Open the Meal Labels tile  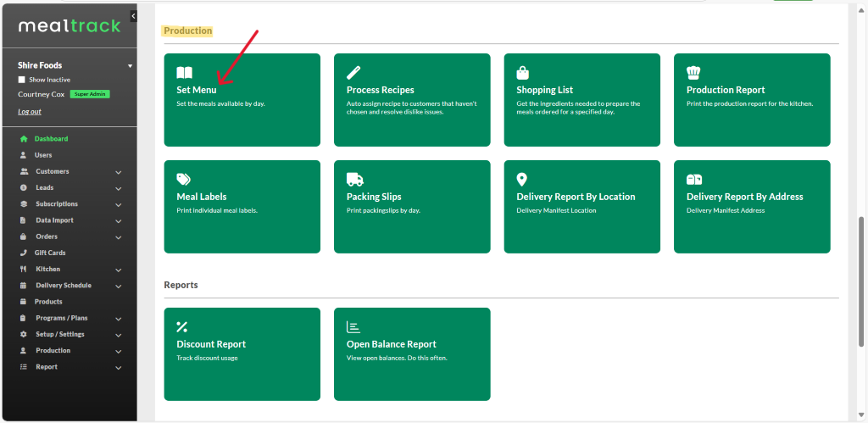(x=242, y=207)
